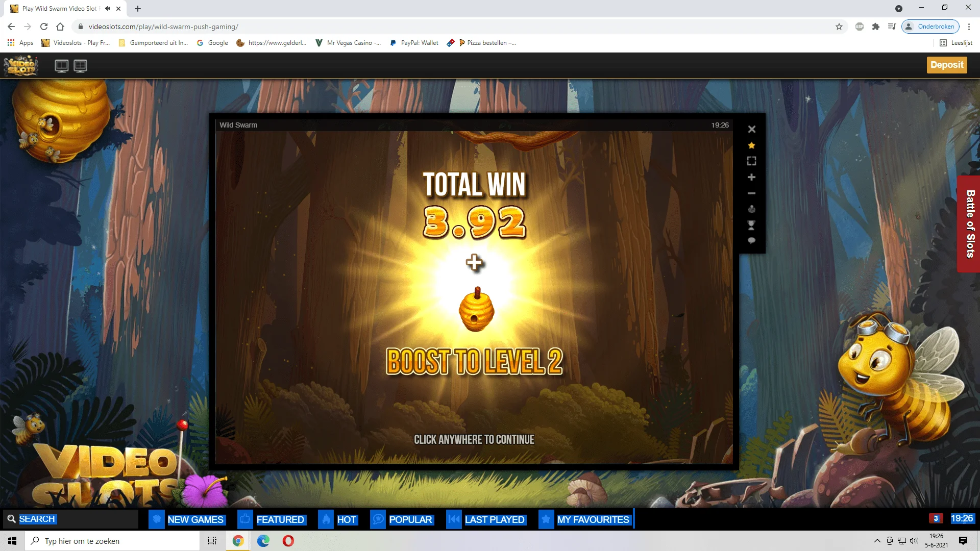
Task: Launch Microsoft Edge from the taskbar
Action: 263,541
